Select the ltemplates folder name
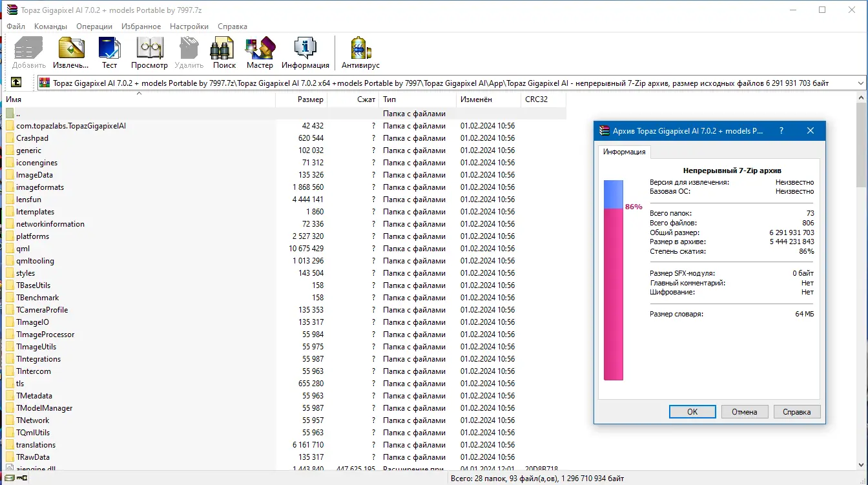 pyautogui.click(x=35, y=212)
